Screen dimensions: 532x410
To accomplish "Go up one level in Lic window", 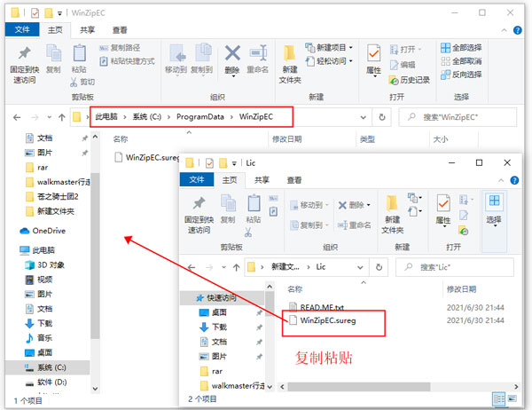I will (237, 267).
